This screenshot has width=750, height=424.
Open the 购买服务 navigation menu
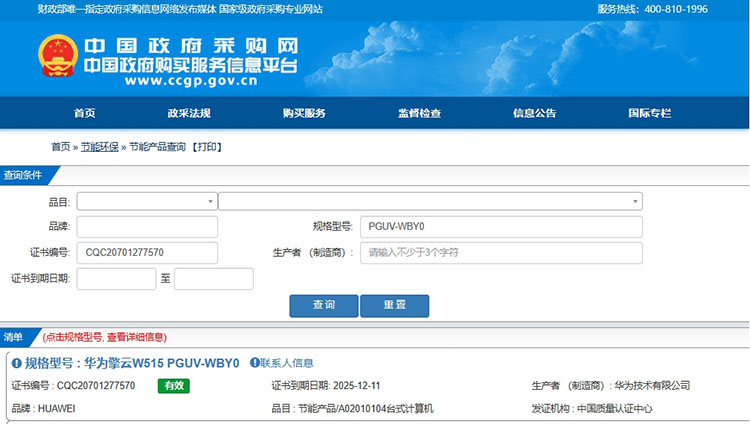[304, 113]
